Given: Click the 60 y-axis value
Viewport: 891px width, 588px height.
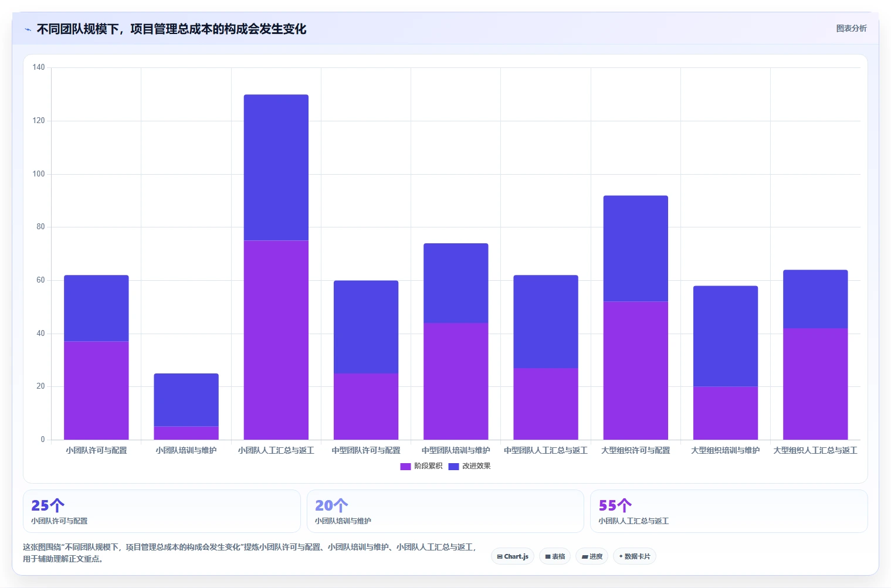Looking at the screenshot, I should pyautogui.click(x=40, y=280).
